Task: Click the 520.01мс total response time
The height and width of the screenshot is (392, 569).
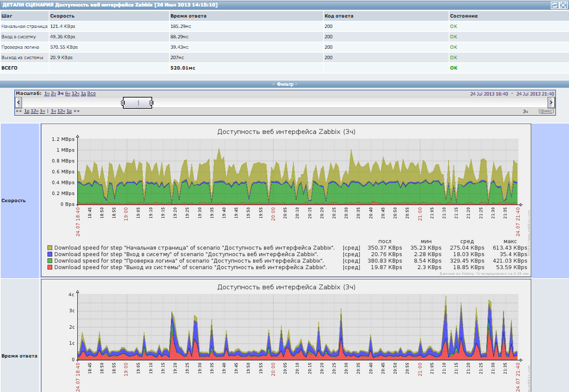Action: click(183, 68)
